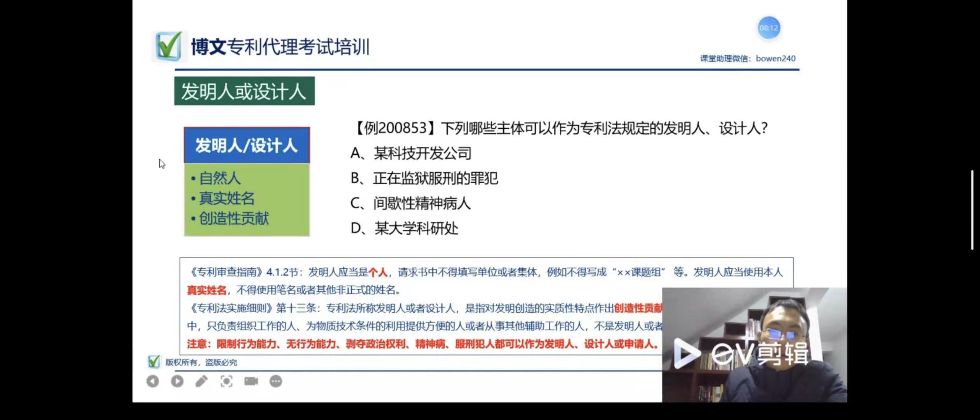980x420 pixels.
Task: Click the vertical scrollbar on right edge
Action: coord(972,210)
